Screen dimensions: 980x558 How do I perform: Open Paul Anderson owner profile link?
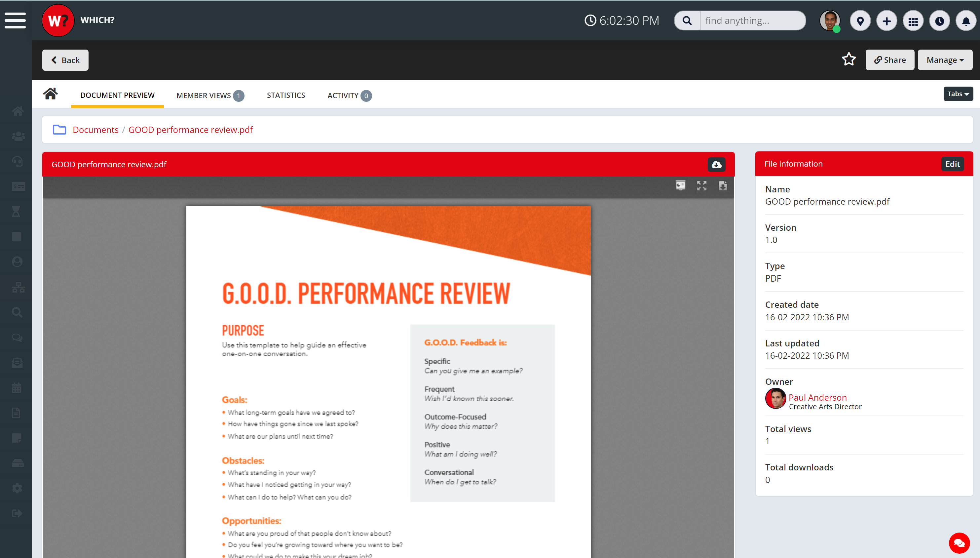[817, 397]
